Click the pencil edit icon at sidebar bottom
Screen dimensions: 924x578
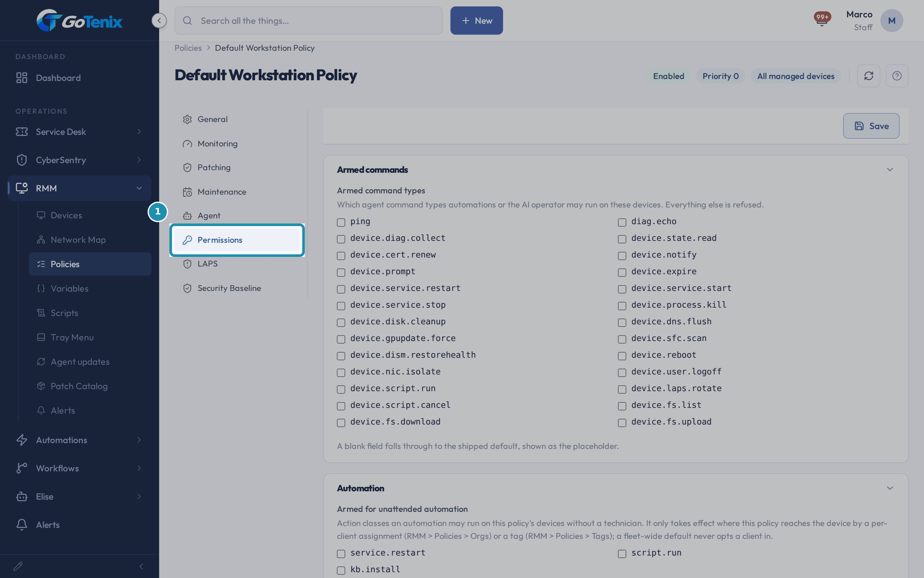point(18,566)
